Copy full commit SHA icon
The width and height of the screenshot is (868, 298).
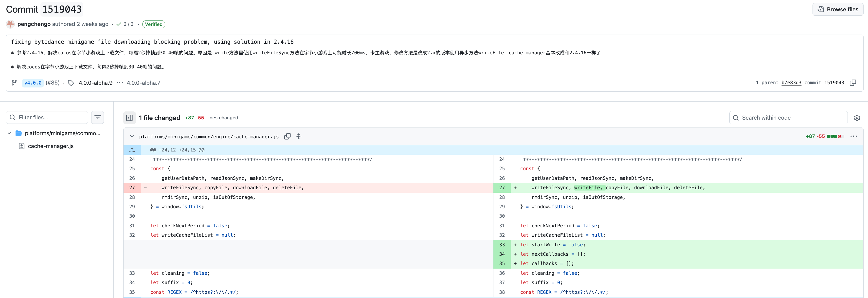point(853,83)
